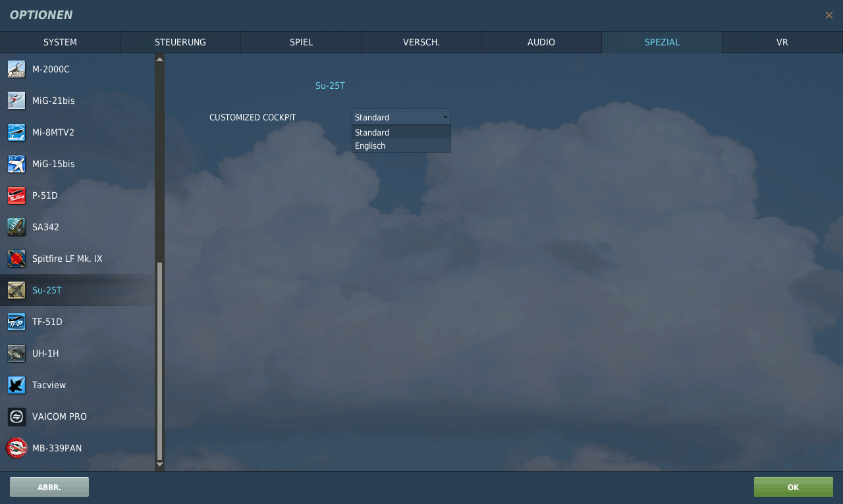
Task: Open the Tacview module icon
Action: (x=16, y=385)
